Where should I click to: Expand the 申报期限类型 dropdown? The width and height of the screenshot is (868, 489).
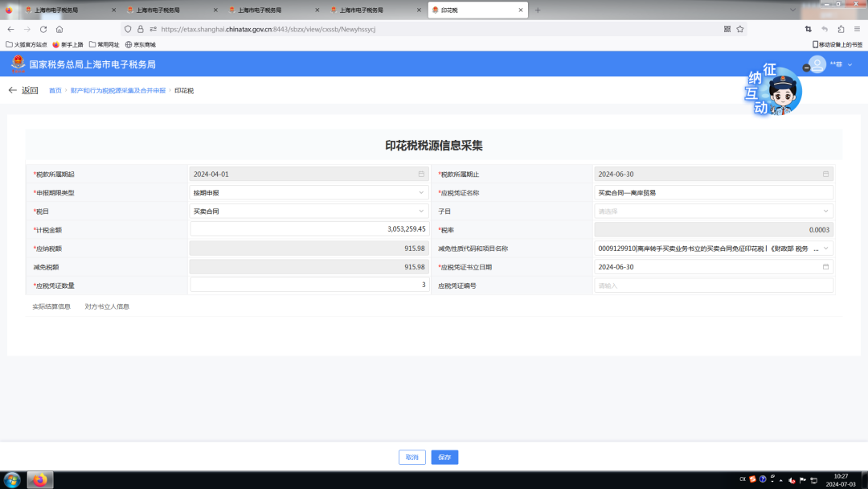point(421,193)
